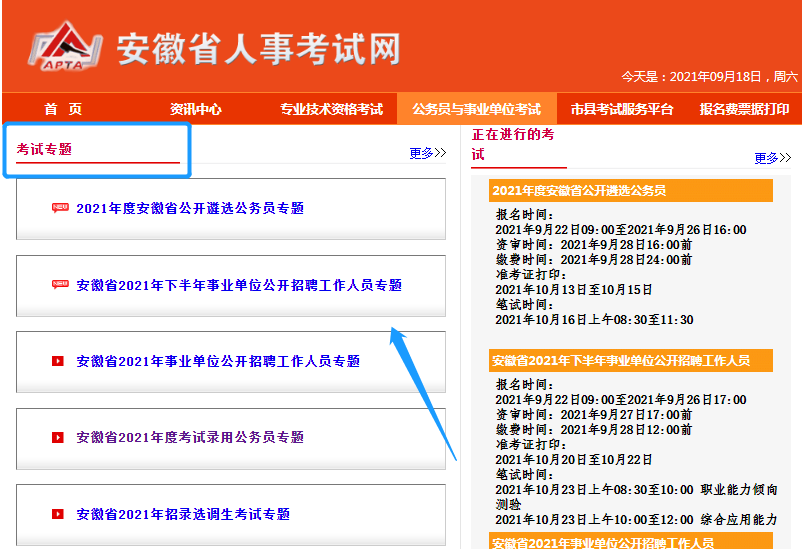The image size is (804, 549).
Task: Click orange header 安徽省2021年下半年事业单位公开招聘工作人员
Action: (x=631, y=361)
